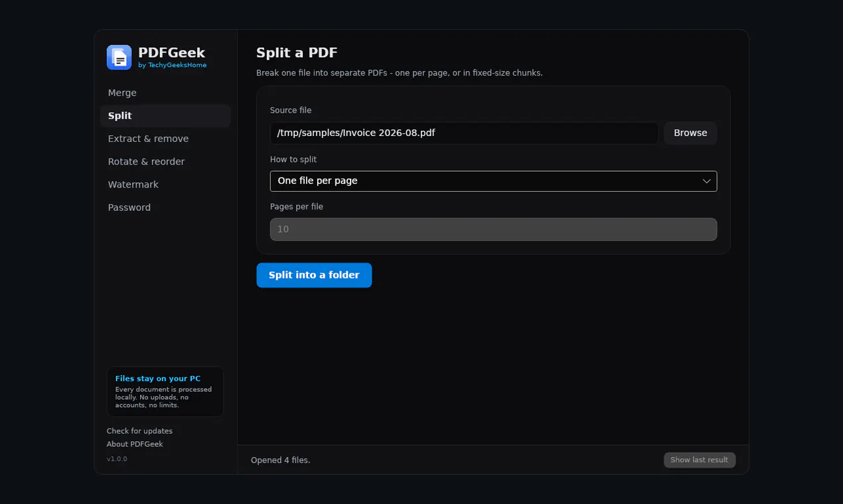Click the 'How to split' label
Image resolution: width=843 pixels, height=504 pixels.
pyautogui.click(x=293, y=160)
